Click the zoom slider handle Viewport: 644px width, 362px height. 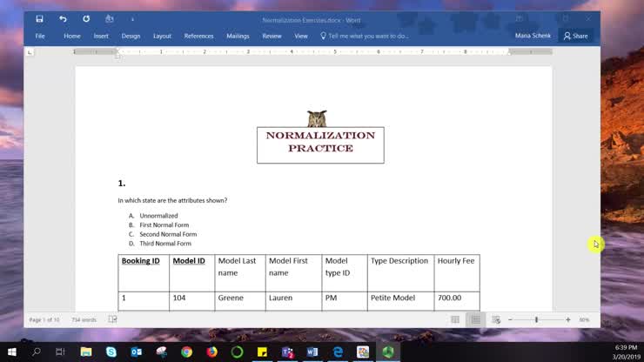coord(536,319)
